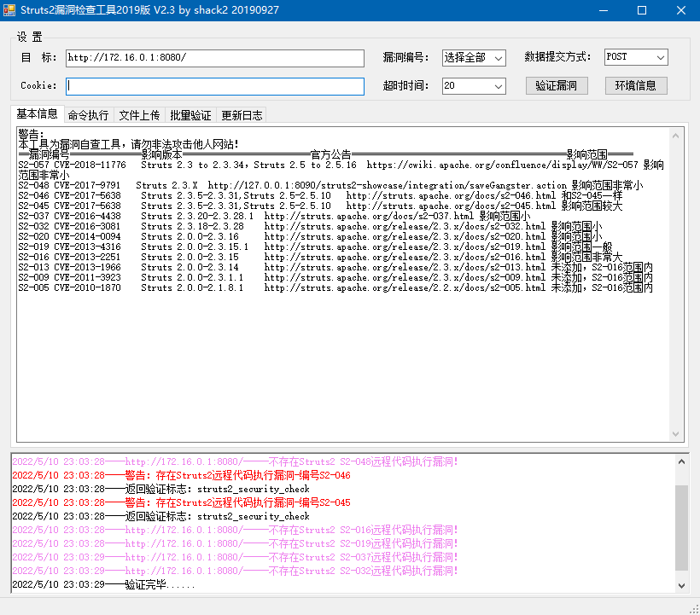Screen dimensions: 700x615
Task: Switch to the 文件上传 tab
Action: coord(139,115)
